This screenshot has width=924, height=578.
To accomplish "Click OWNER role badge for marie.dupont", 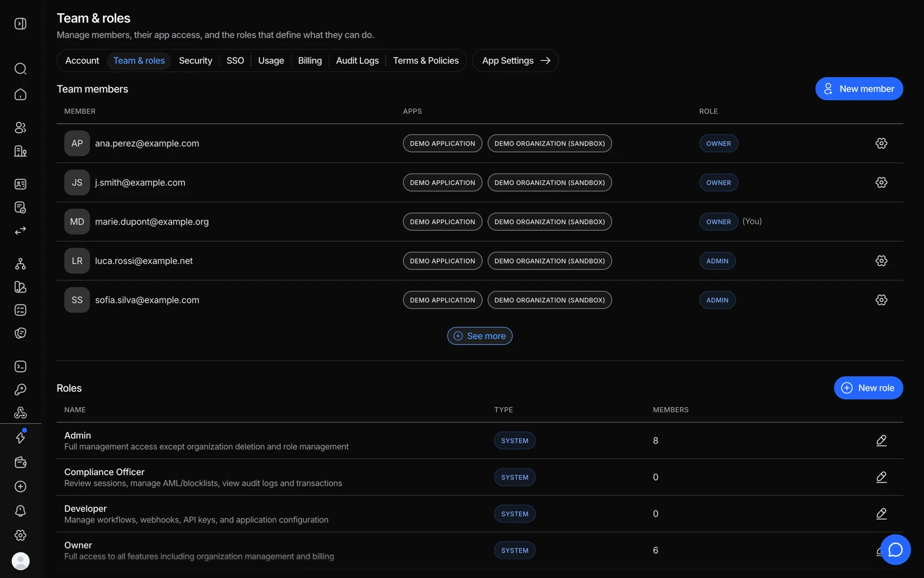I will (x=718, y=222).
